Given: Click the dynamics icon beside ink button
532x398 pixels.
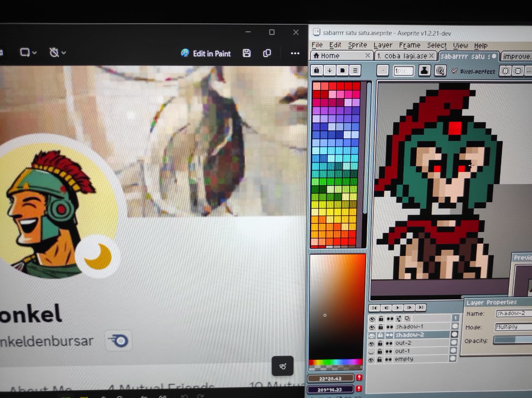Looking at the screenshot, I should click(x=440, y=71).
